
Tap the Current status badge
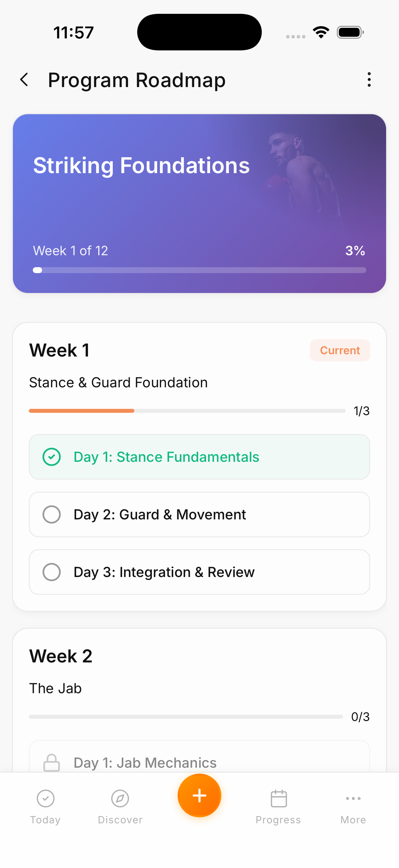click(340, 350)
